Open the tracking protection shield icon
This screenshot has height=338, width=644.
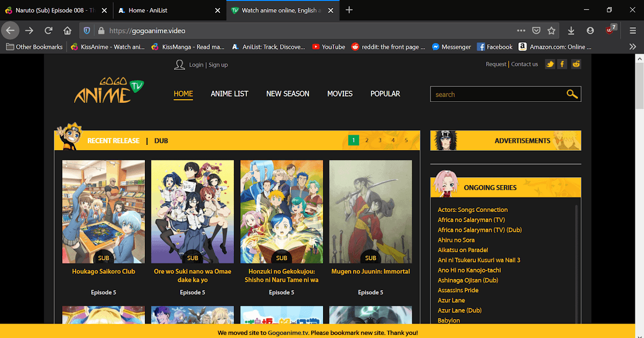(87, 31)
